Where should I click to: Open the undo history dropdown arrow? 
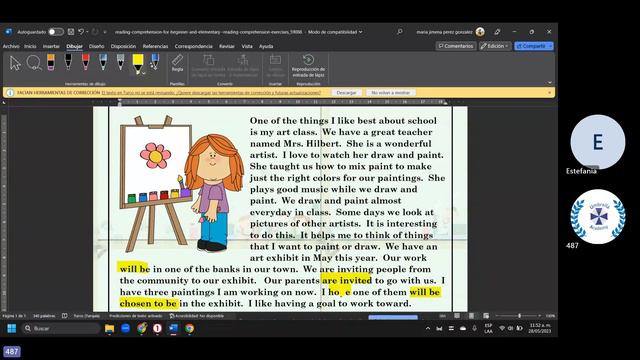pos(87,32)
